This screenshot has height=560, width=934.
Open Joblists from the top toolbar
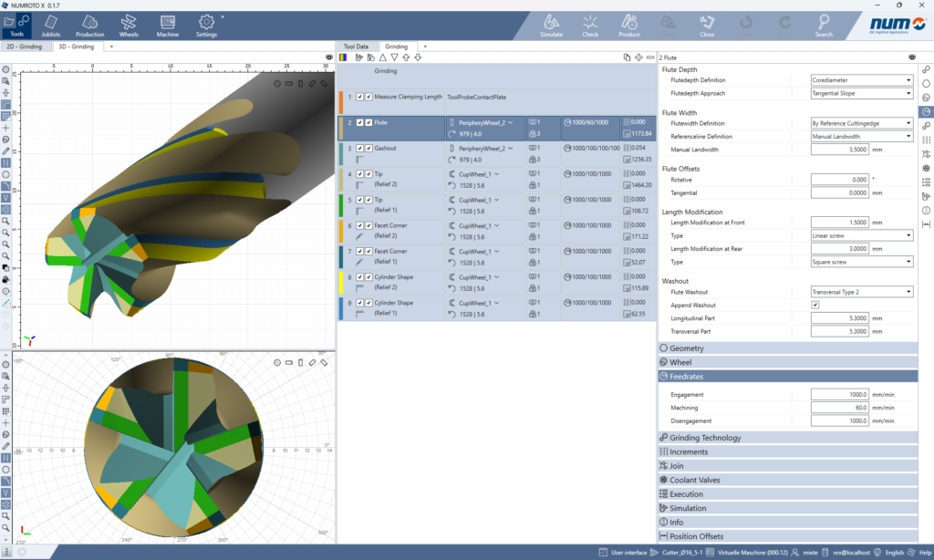51,25
